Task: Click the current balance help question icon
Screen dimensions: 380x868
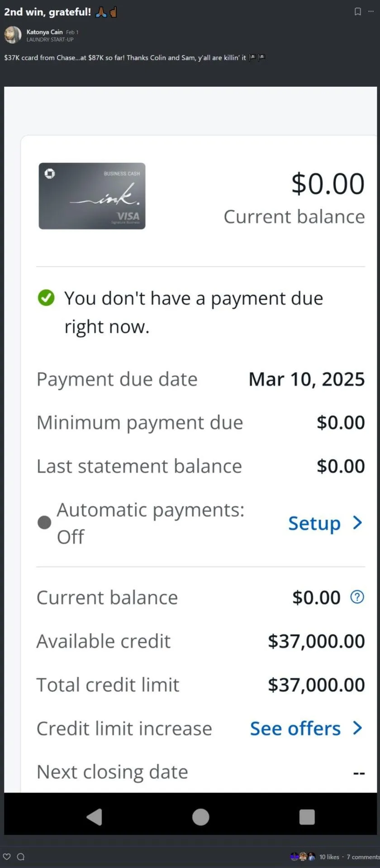Action: 357,597
